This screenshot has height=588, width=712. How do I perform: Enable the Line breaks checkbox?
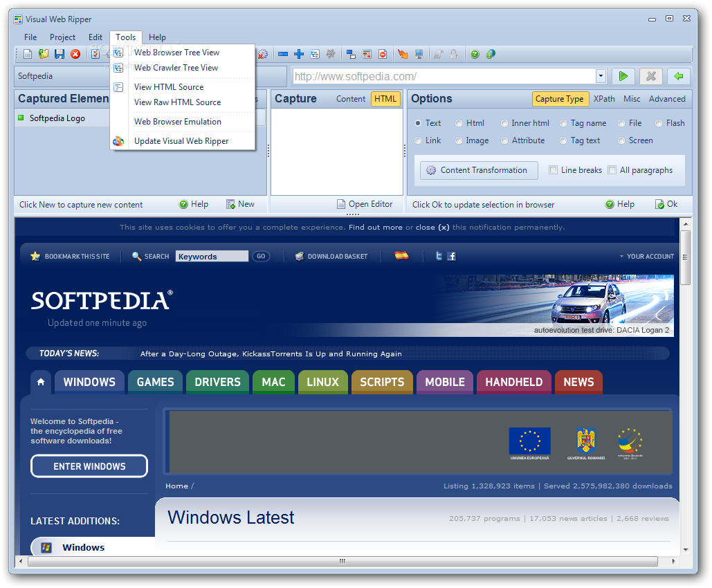point(553,169)
